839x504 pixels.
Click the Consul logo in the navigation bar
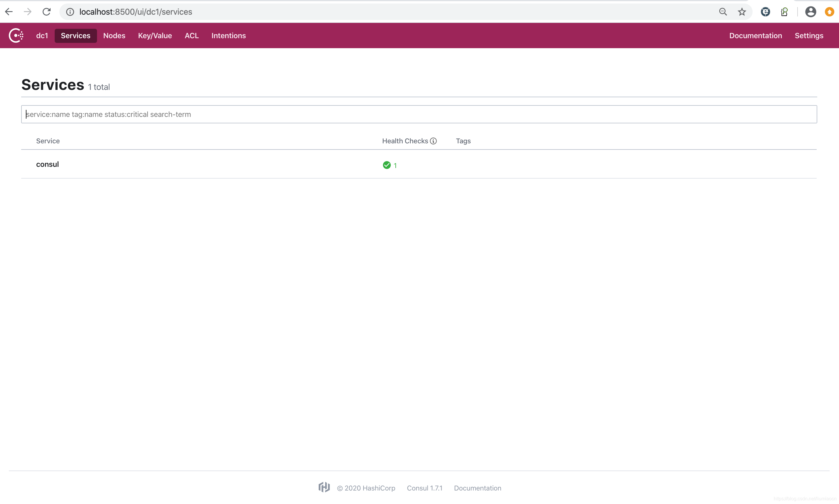16,35
